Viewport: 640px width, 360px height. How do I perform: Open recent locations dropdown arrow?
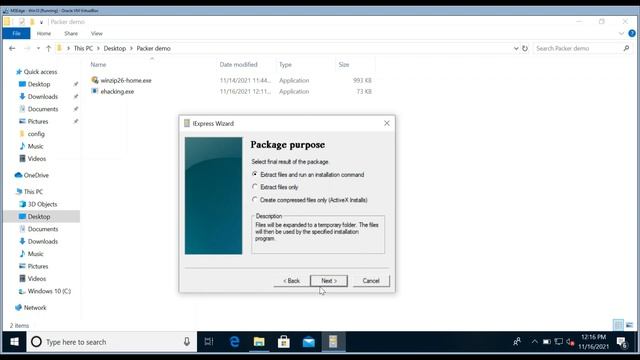38,48
